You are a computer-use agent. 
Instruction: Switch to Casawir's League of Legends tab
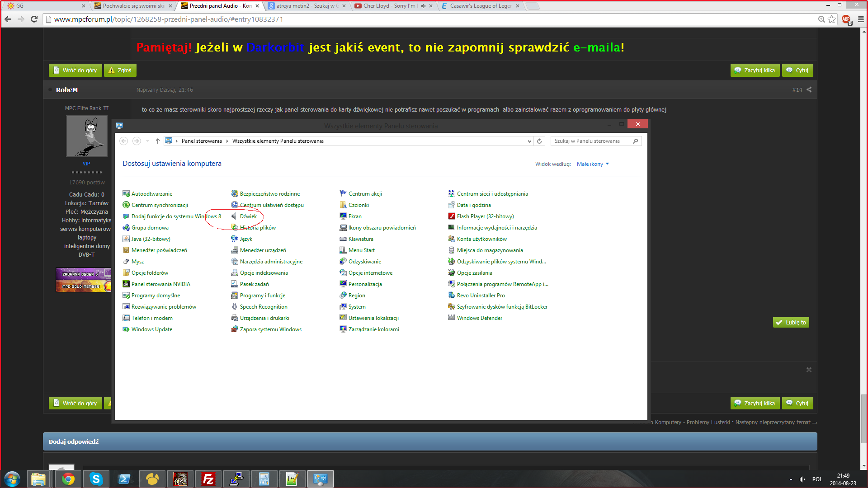point(480,6)
